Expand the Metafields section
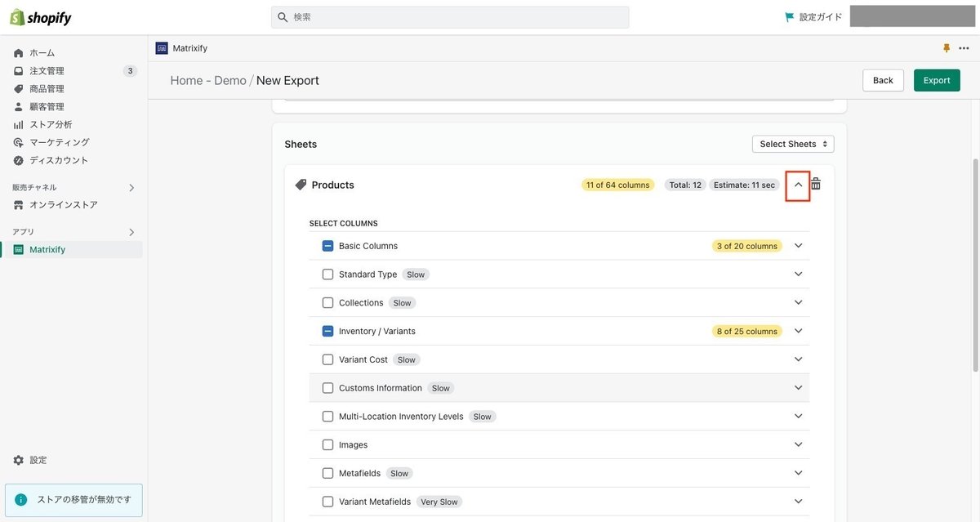The height and width of the screenshot is (522, 980). tap(796, 471)
